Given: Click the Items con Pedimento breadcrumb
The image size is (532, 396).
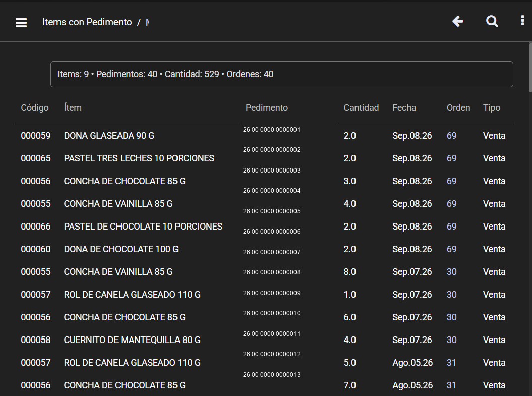Looking at the screenshot, I should 87,22.
